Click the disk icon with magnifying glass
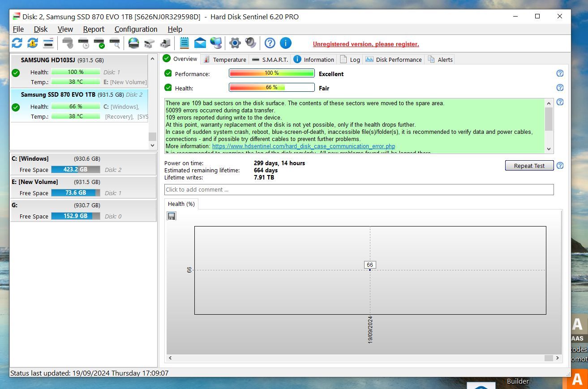The image size is (588, 389). point(115,43)
